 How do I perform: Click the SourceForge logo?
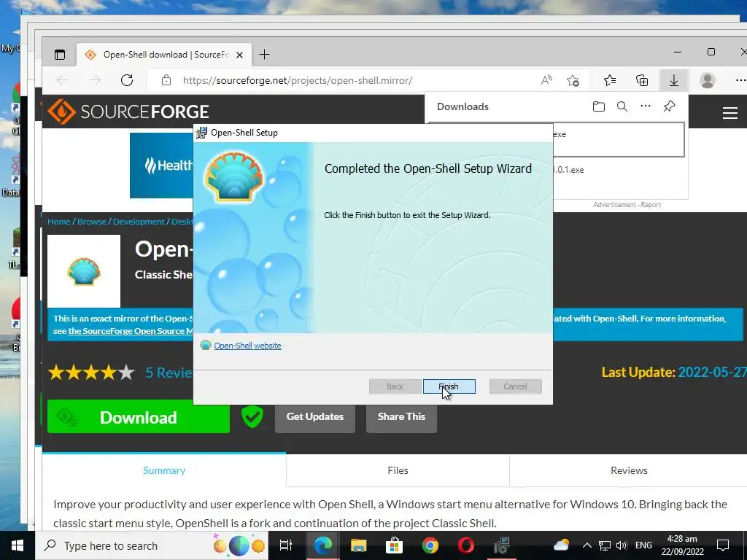(128, 112)
